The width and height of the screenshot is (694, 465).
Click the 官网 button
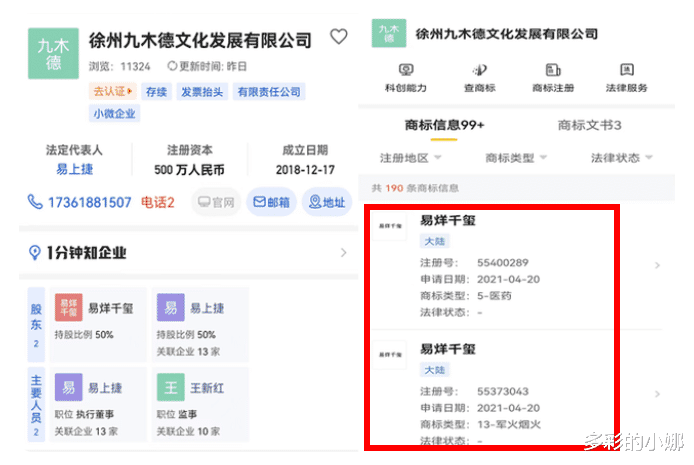[216, 202]
